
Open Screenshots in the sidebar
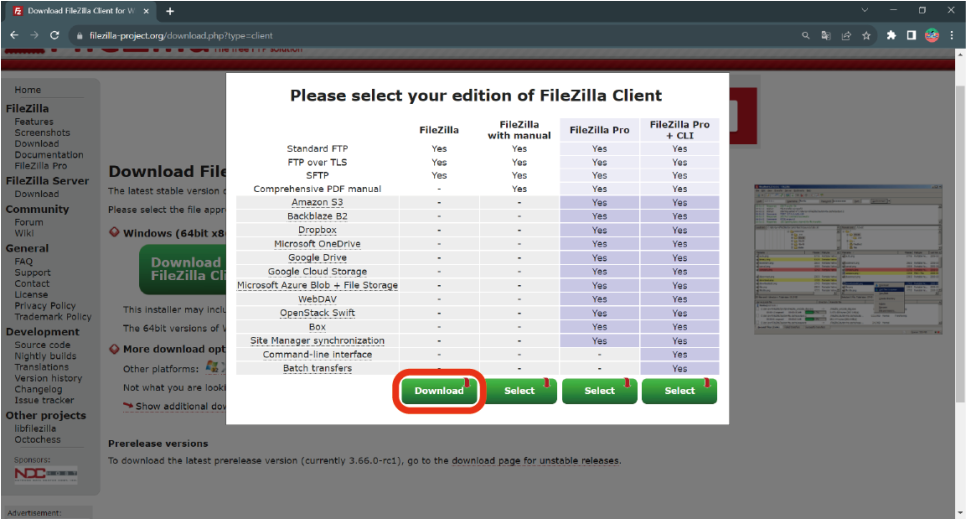pos(43,133)
